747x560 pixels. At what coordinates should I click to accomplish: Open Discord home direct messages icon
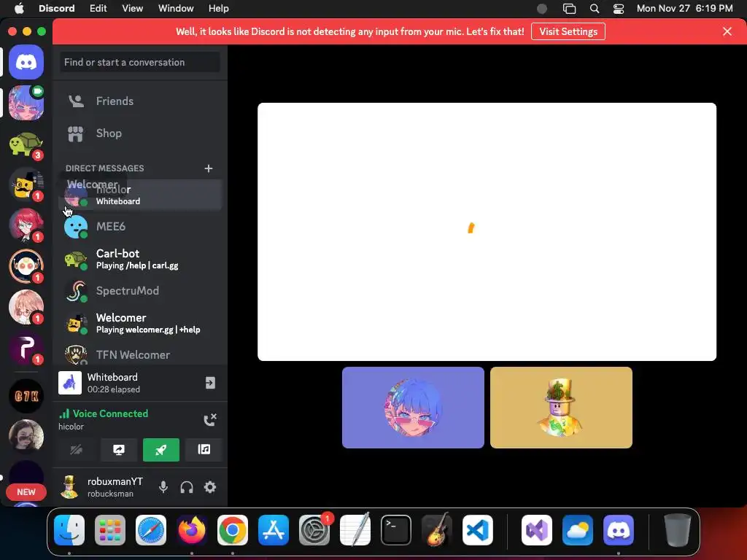click(x=26, y=62)
